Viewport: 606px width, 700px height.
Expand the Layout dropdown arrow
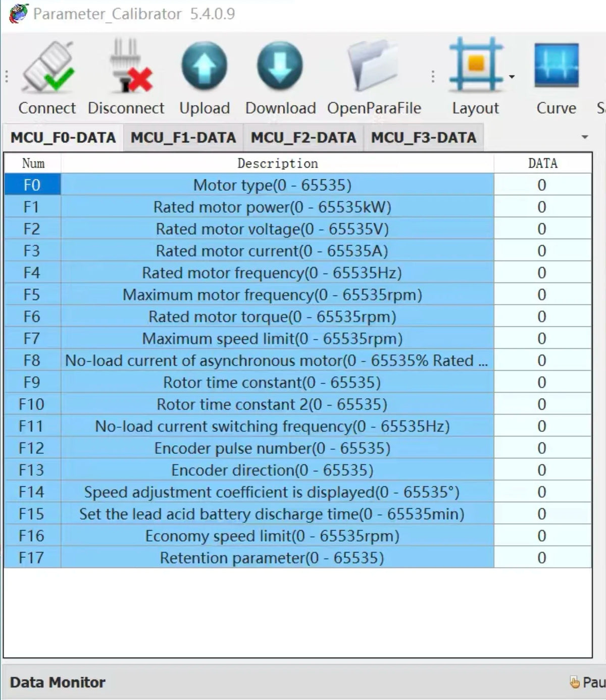click(512, 77)
